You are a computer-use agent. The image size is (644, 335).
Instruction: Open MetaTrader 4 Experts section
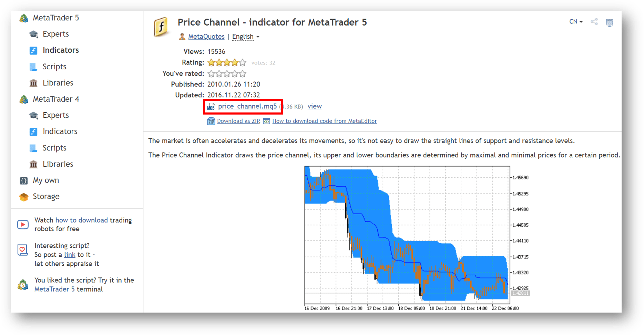55,116
